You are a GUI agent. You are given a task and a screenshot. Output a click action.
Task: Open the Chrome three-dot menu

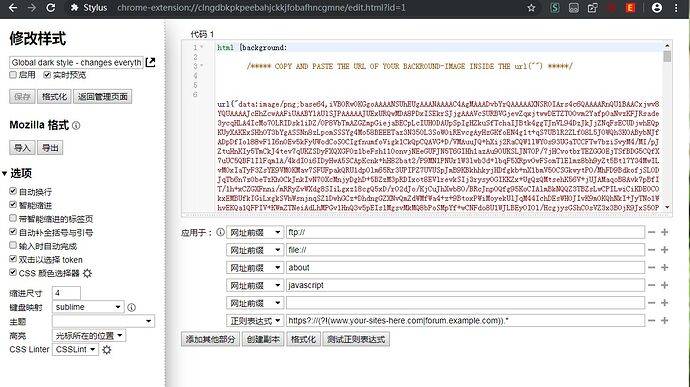[676, 7]
